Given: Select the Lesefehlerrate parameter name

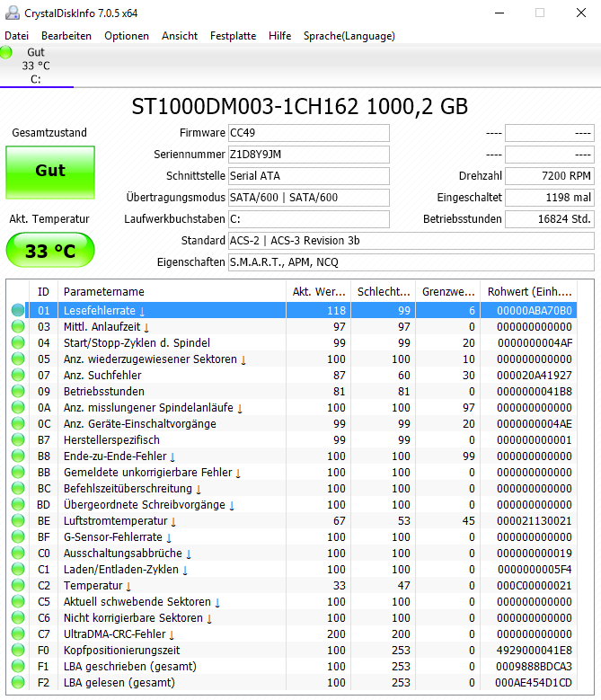Looking at the screenshot, I should click(x=100, y=310).
